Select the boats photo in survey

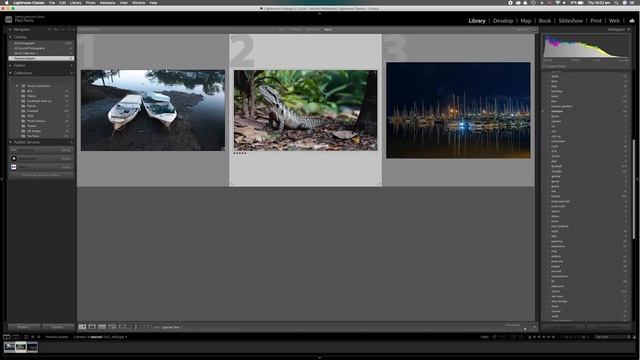pos(153,110)
